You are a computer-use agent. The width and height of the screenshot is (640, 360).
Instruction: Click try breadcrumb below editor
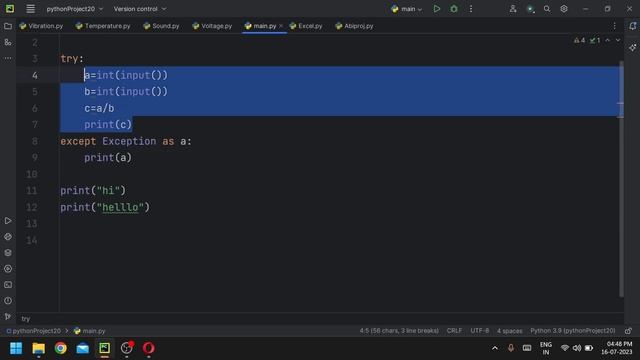point(26,319)
